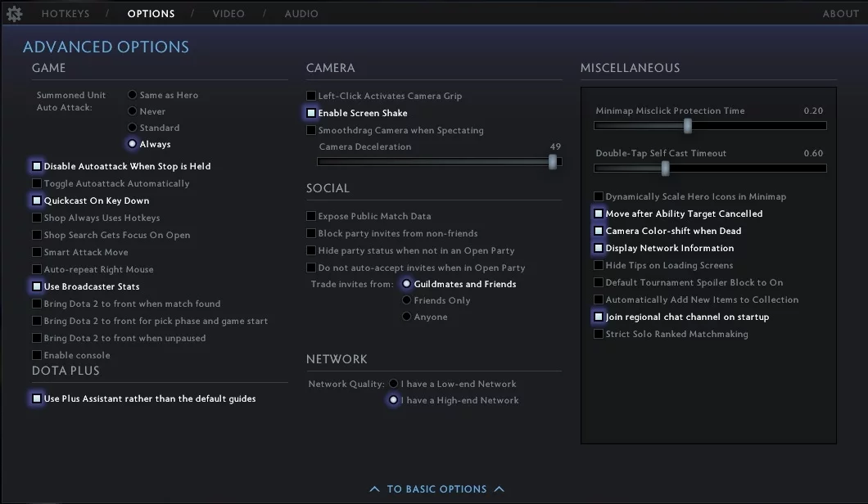Switch to the Hotkeys tab
868x504 pixels.
(65, 14)
